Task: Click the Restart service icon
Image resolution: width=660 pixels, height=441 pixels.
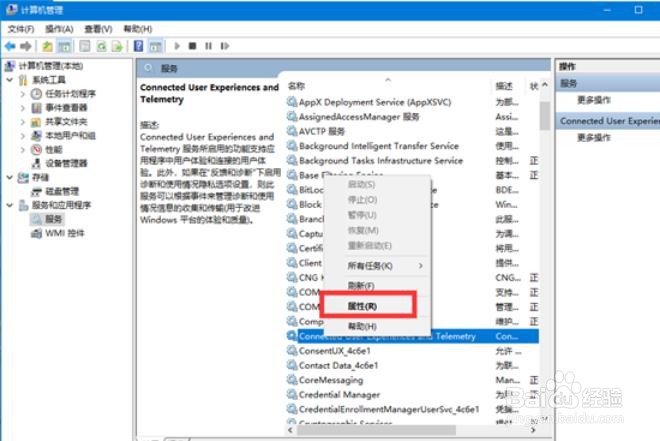Action: tap(225, 46)
